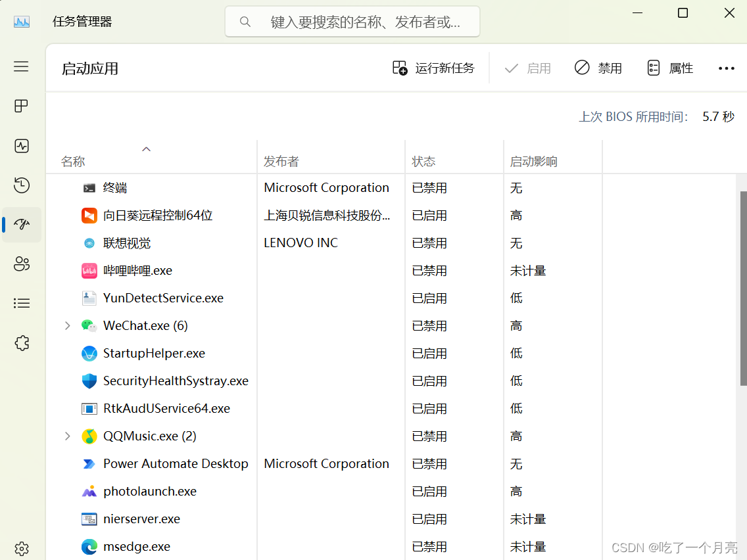Click the search box for names or publishers
The width and height of the screenshot is (747, 560).
[x=352, y=22]
